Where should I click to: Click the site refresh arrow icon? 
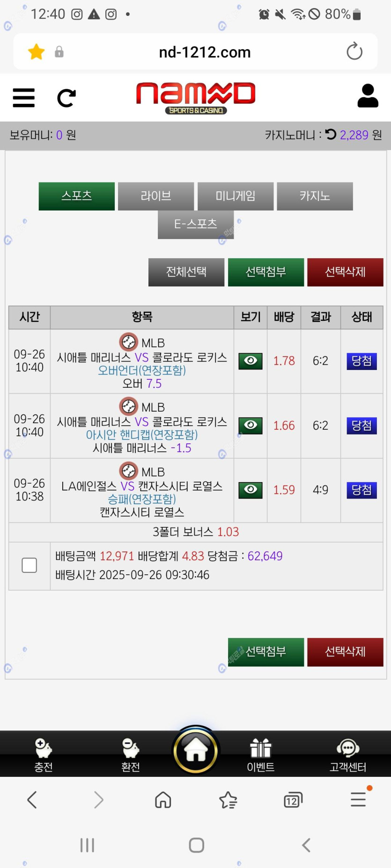[x=66, y=98]
